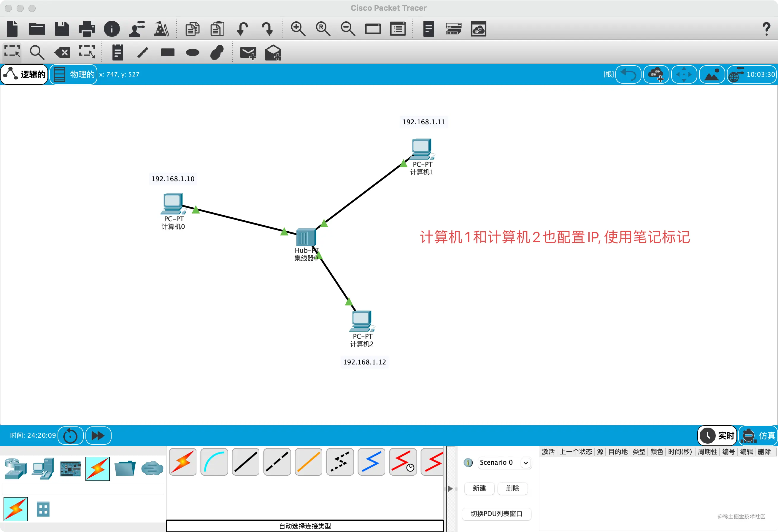Screen dimensions: 778x532
Task: Add a Simple PDU envelope
Action: click(x=248, y=53)
